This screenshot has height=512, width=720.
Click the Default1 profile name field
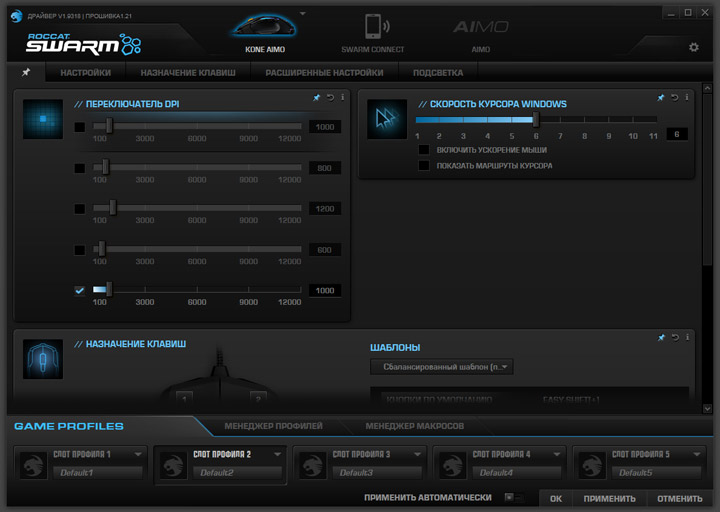point(98,473)
